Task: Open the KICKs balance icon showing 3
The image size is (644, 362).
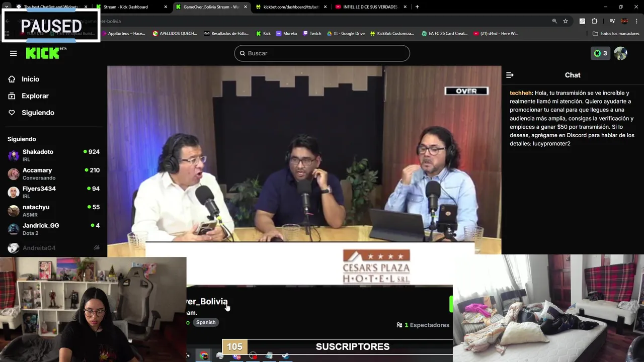Action: tap(600, 53)
